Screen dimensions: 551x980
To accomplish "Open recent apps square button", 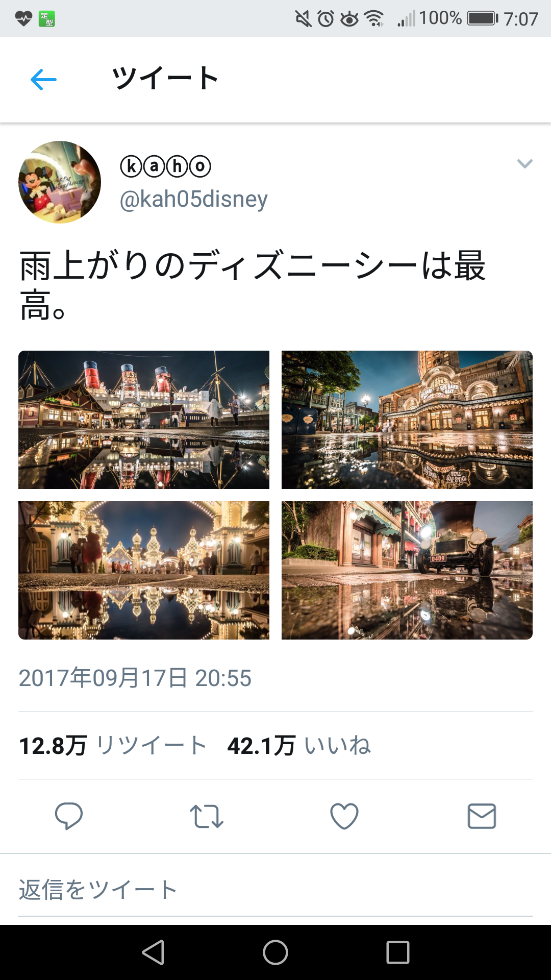I will coord(398,952).
